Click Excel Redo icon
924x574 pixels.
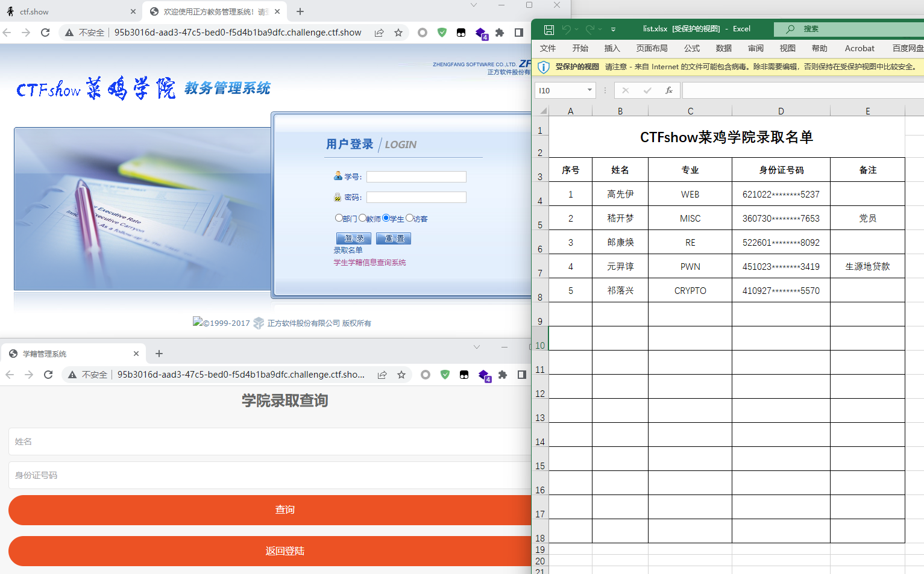(590, 29)
